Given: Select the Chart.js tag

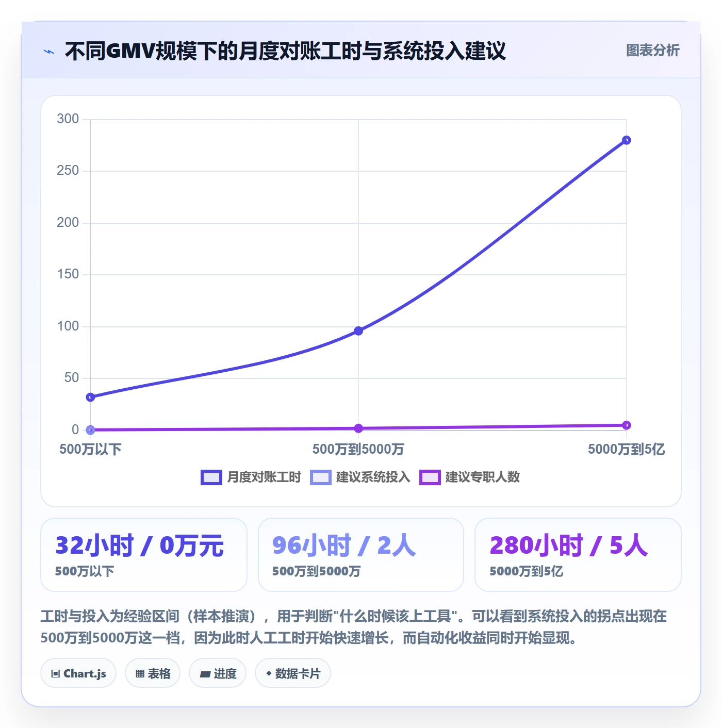Looking at the screenshot, I should [78, 673].
